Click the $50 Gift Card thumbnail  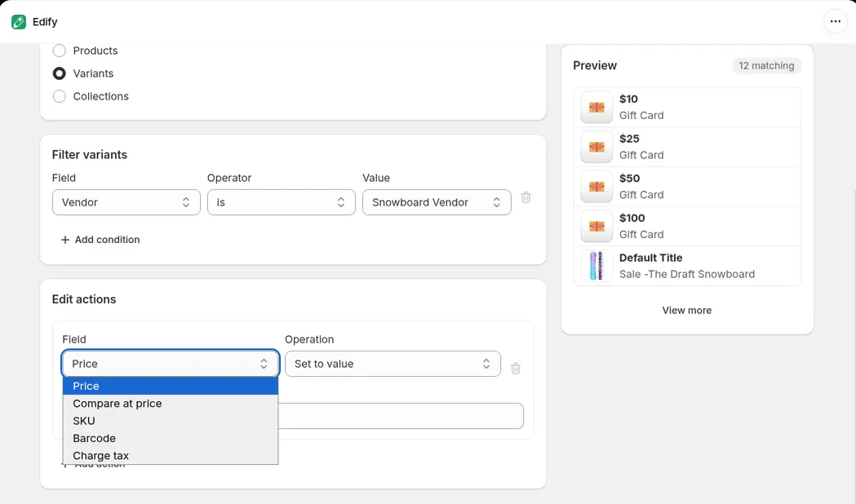[597, 187]
